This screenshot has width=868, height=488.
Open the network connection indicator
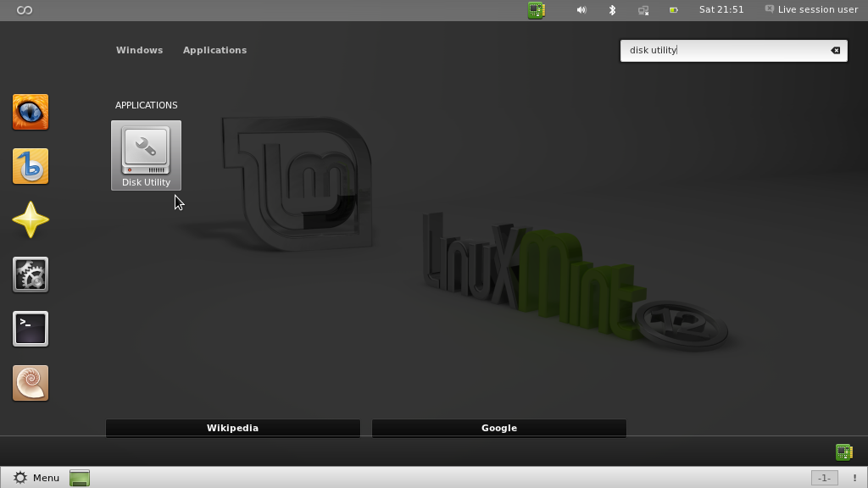click(643, 10)
